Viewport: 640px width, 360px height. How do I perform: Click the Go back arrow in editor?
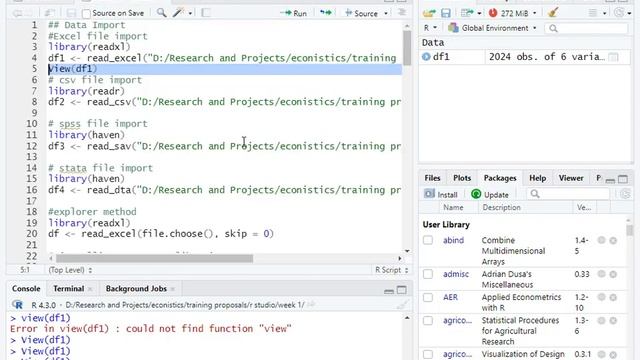pyautogui.click(x=17, y=13)
